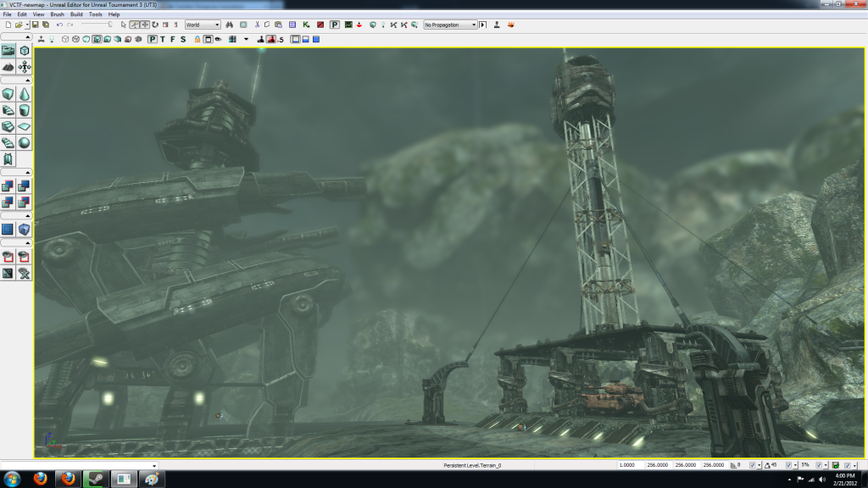Click the 1.0000 scale field in status bar
868x488 pixels.
(631, 465)
